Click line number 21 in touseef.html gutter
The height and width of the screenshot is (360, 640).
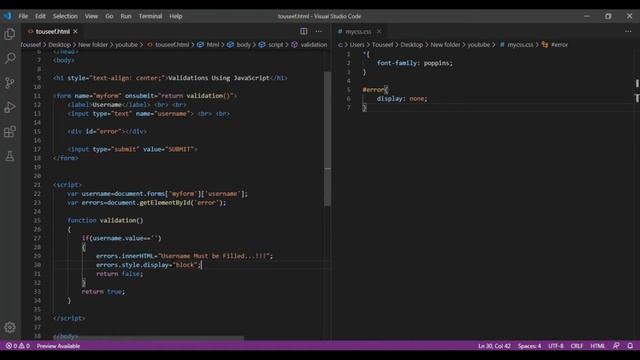[37, 185]
